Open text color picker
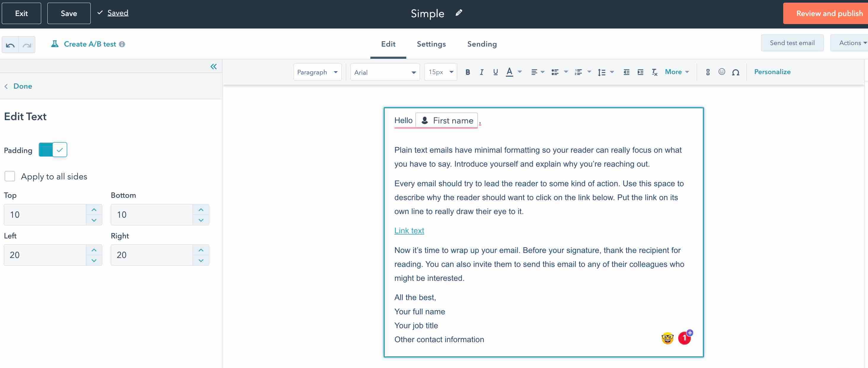The width and height of the screenshot is (868, 368). point(509,72)
